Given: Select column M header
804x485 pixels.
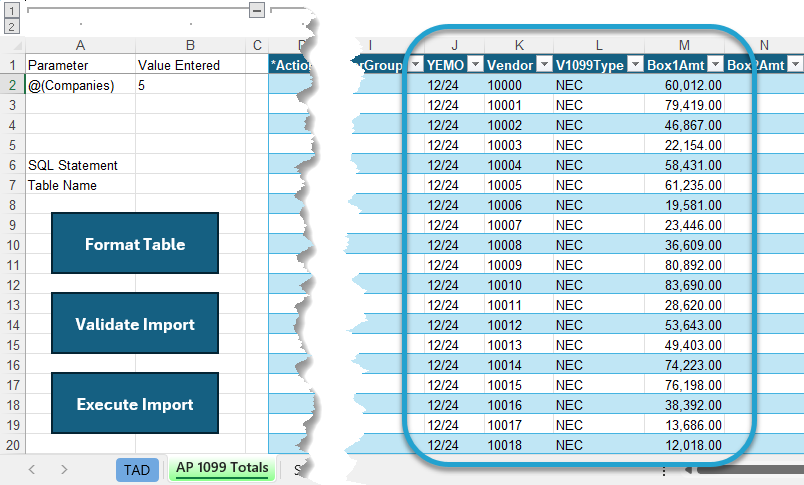Looking at the screenshot, I should [684, 45].
